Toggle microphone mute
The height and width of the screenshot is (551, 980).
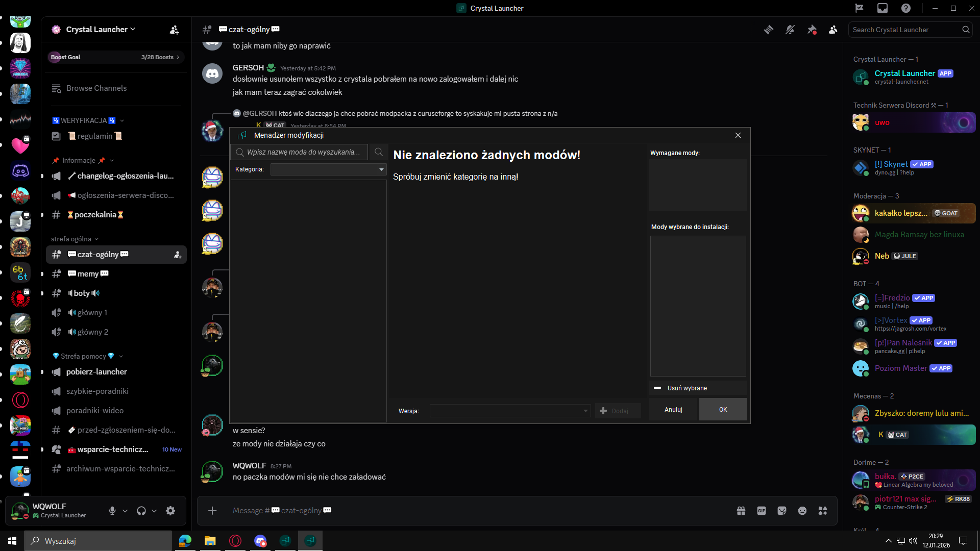pos(112,511)
